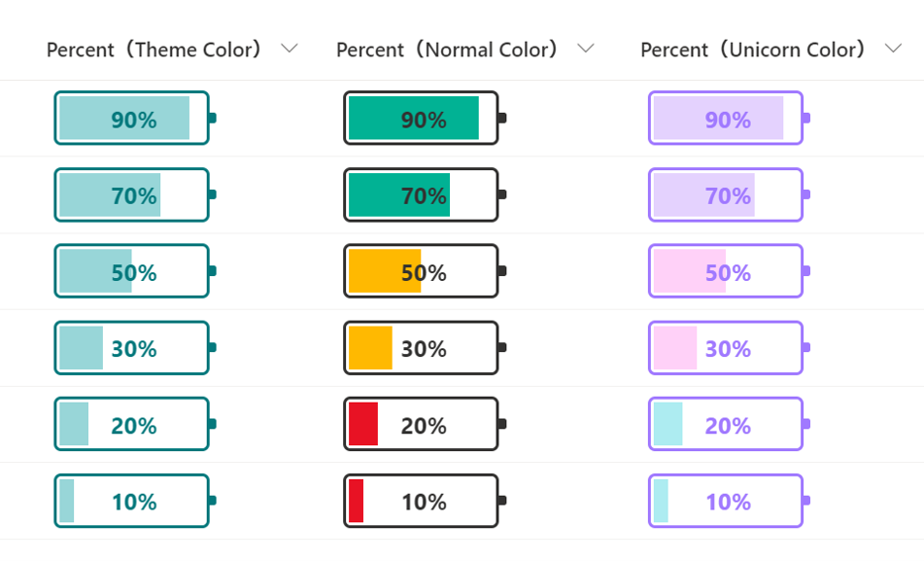Click the red 10% battery icon
Image resolution: width=924 pixels, height=561 pixels.
pyautogui.click(x=425, y=501)
